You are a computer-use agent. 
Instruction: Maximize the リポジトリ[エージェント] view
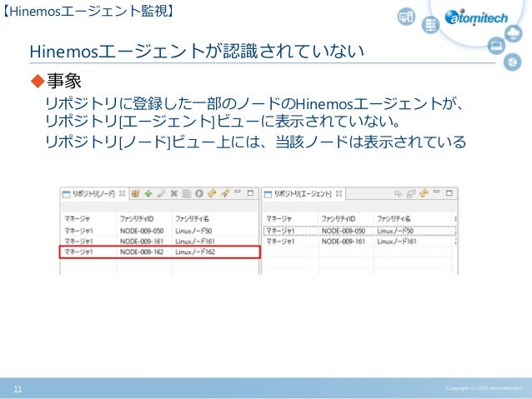[449, 193]
